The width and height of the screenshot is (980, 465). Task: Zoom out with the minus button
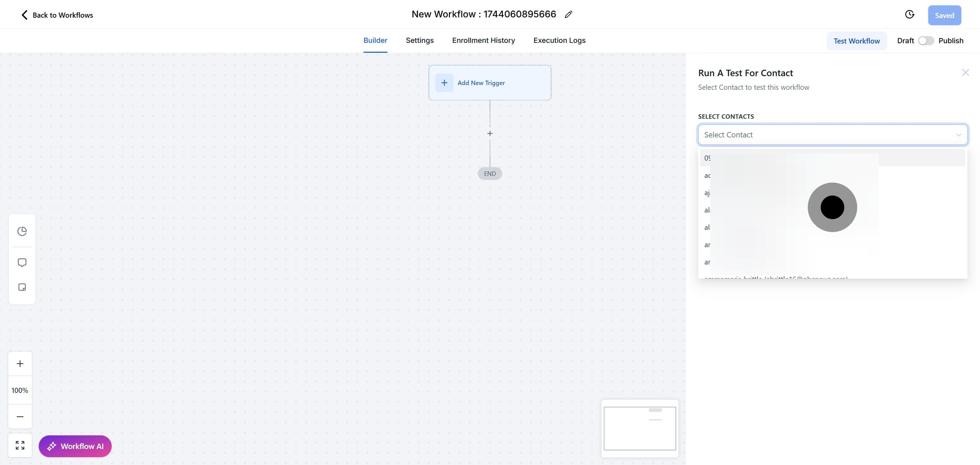pyautogui.click(x=20, y=417)
